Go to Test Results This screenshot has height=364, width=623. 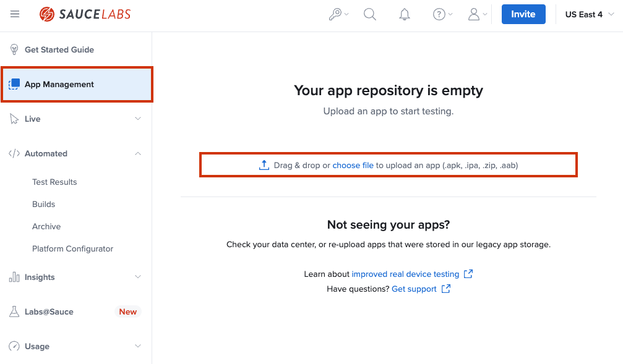point(54,182)
